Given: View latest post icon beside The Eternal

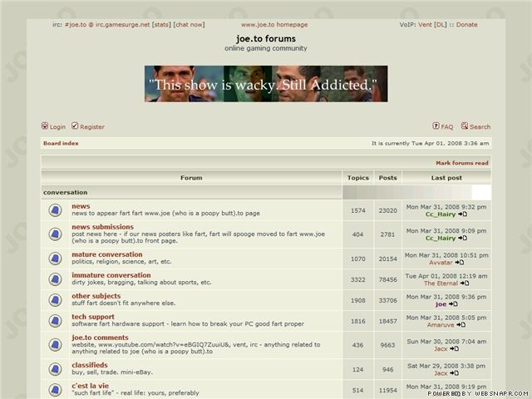Looking at the screenshot, I should tap(465, 283).
